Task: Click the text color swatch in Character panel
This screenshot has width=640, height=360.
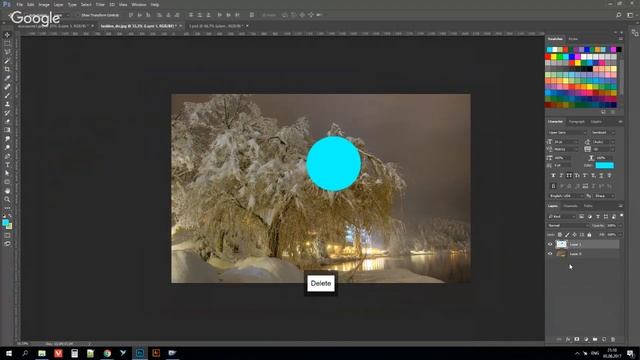Action: pyautogui.click(x=604, y=165)
